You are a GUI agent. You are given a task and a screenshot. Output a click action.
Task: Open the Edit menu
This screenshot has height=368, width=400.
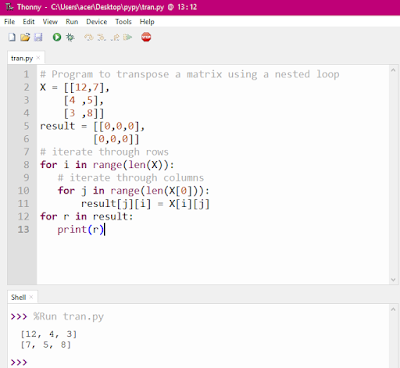click(x=29, y=22)
